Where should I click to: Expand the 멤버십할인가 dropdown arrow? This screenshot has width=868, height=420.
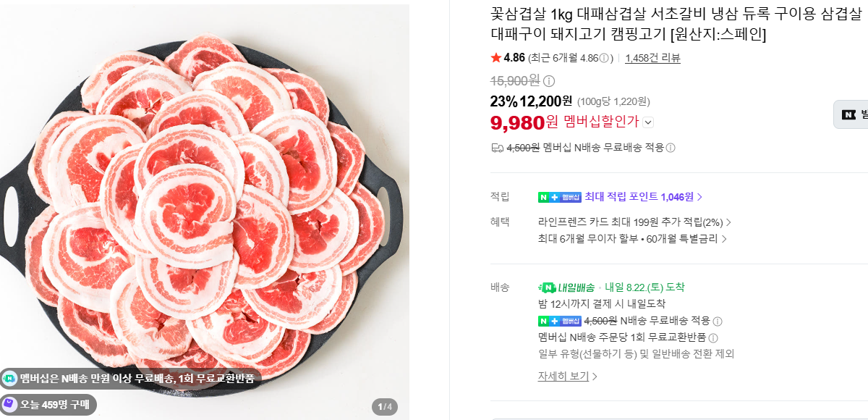(648, 122)
